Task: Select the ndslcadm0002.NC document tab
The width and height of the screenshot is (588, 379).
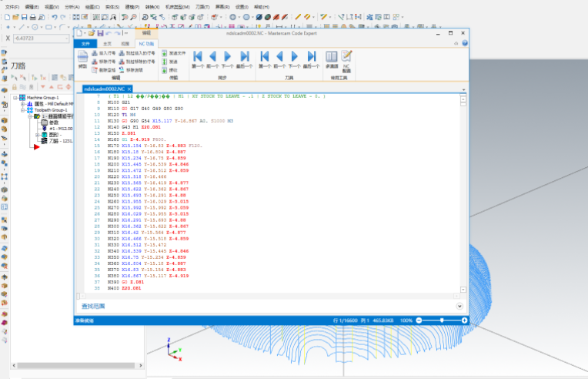Action: 103,89
